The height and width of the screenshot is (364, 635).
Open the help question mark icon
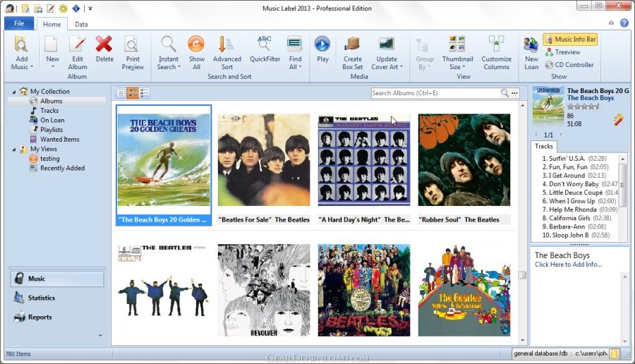[624, 23]
